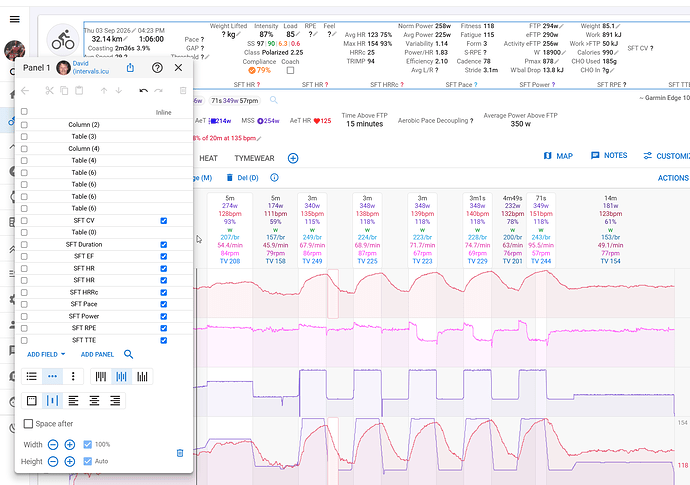Viewport: 690px width, 485px height.
Task: Click ADD PANEL
Action: pyautogui.click(x=97, y=354)
